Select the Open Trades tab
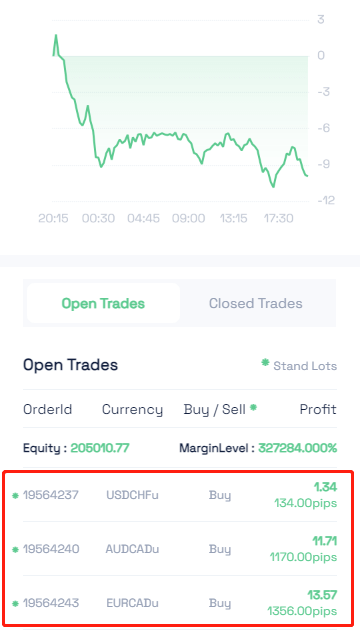The width and height of the screenshot is (360, 638). 103,303
